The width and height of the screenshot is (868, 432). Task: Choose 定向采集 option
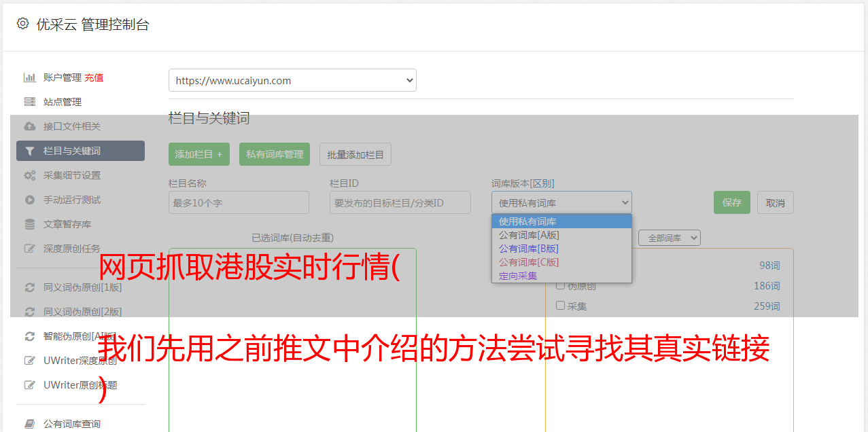pyautogui.click(x=561, y=276)
